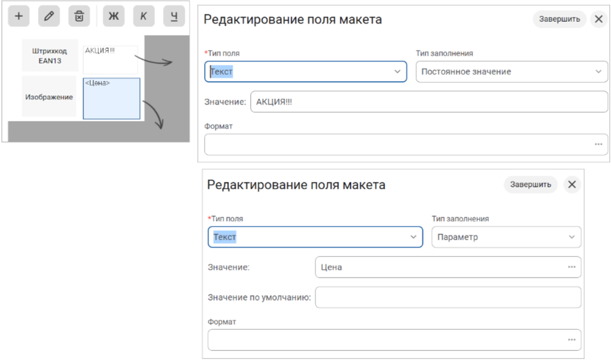The width and height of the screenshot is (611, 364).
Task: Select the АКЦИЯ!!! text field in layout
Action: click(110, 60)
